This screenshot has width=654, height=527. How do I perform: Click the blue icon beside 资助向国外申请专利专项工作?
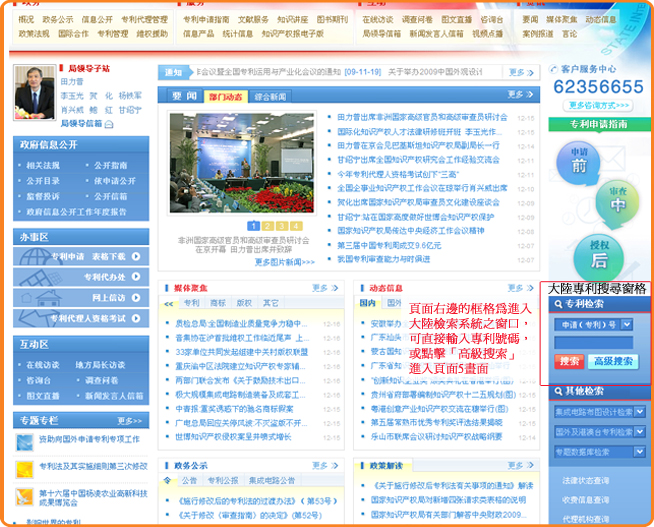pos(25,442)
